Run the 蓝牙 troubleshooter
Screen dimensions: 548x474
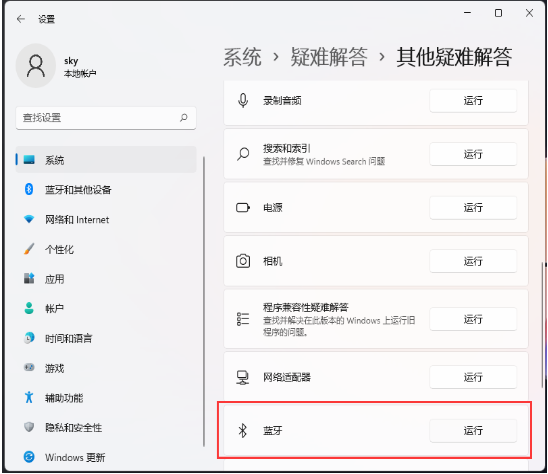473,431
